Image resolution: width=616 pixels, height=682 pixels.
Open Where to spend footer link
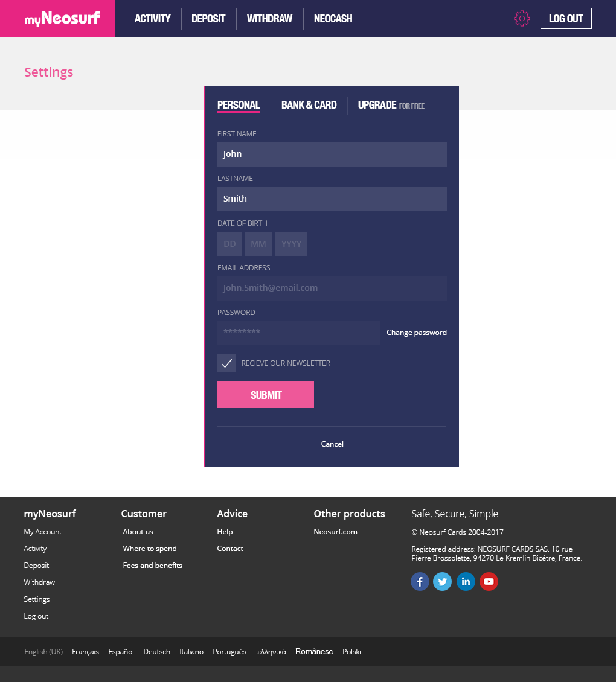click(x=150, y=549)
